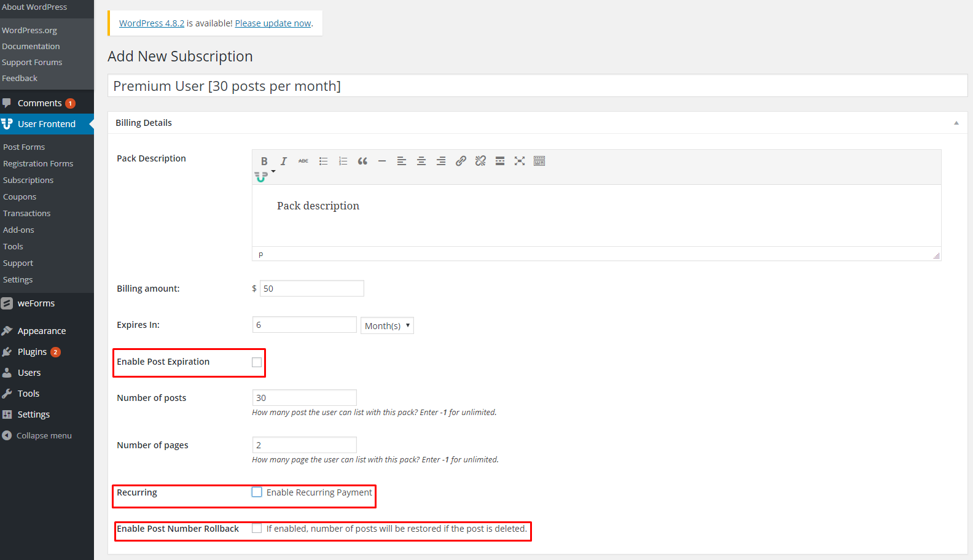Click the Expires In number field
The width and height of the screenshot is (973, 560).
pyautogui.click(x=305, y=325)
